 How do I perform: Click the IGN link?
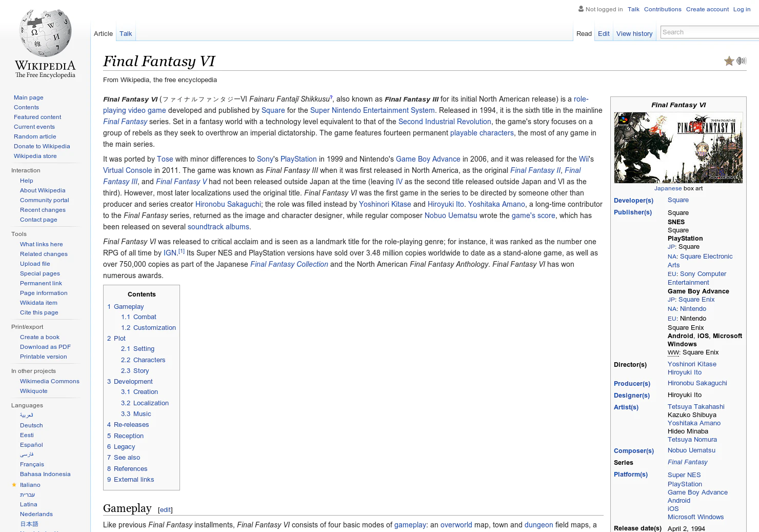[170, 253]
